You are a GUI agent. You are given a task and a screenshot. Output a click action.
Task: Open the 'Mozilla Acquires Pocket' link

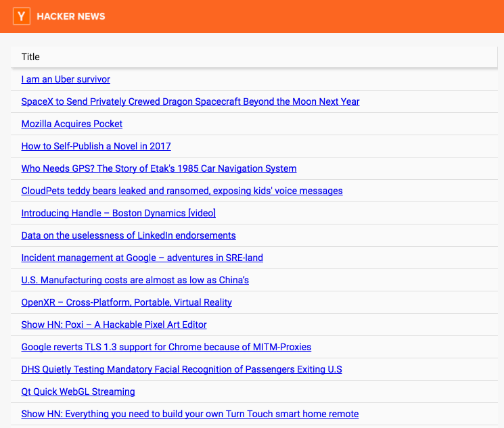pos(72,124)
